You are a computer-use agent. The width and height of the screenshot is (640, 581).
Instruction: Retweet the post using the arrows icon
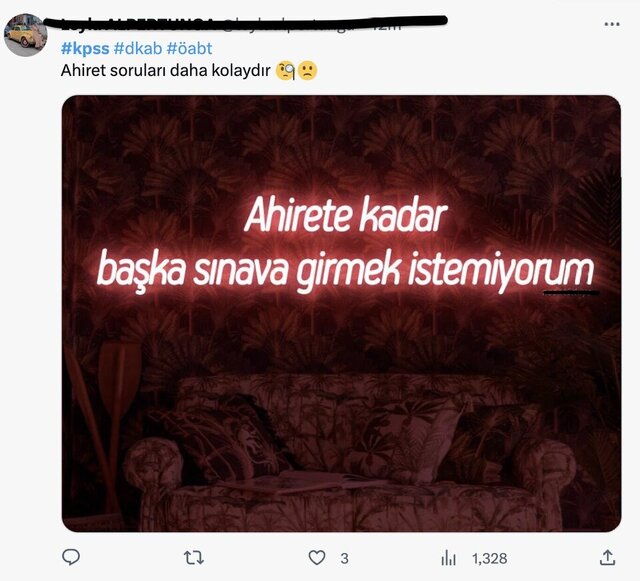[x=193, y=558]
